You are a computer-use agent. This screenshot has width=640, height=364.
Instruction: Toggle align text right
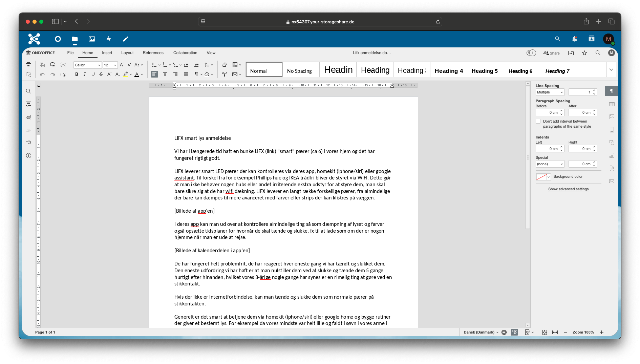pos(175,74)
